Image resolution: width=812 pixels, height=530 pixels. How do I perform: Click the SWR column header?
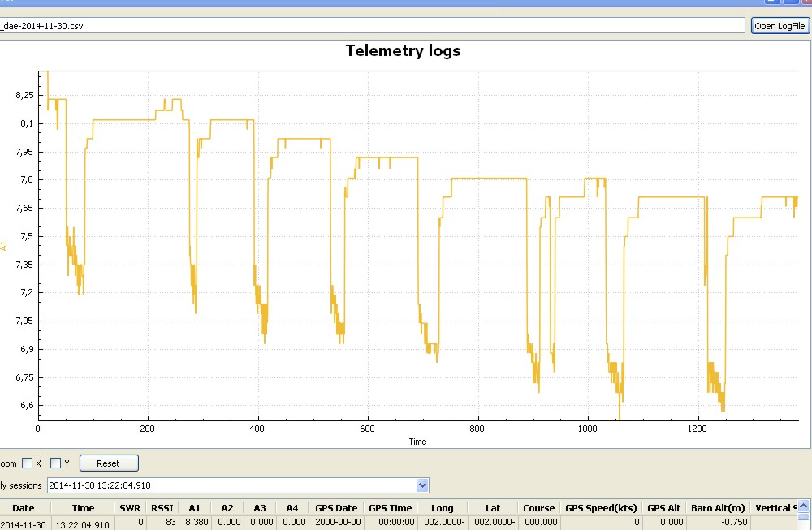[131, 508]
